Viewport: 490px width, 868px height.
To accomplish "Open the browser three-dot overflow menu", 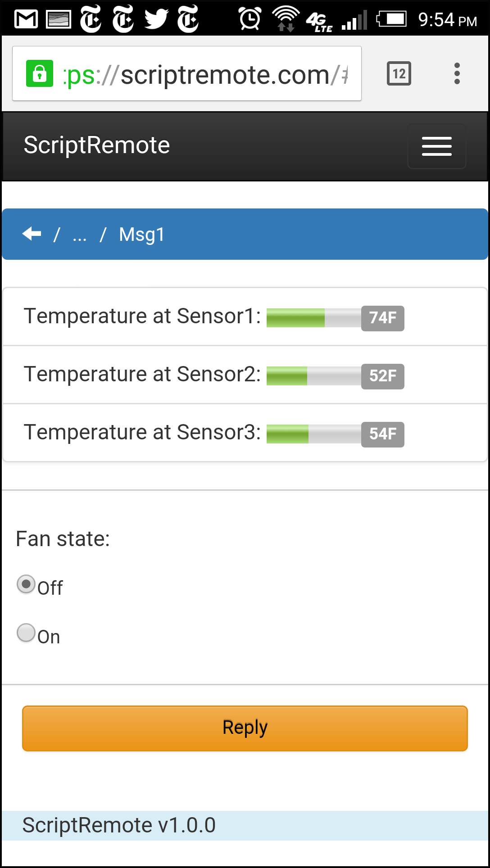I will click(457, 73).
